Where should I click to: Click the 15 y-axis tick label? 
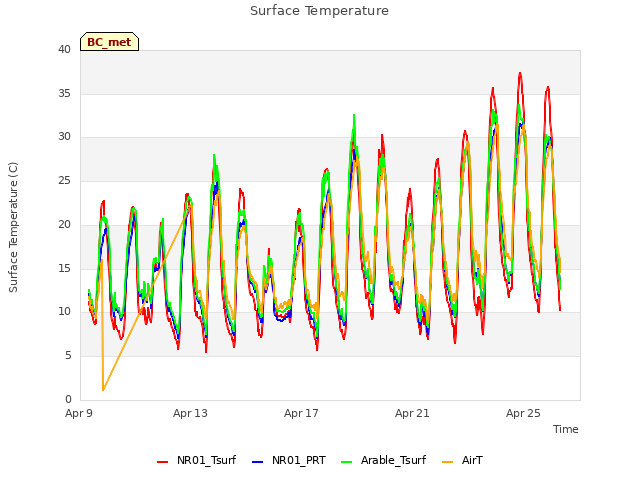pyautogui.click(x=64, y=268)
